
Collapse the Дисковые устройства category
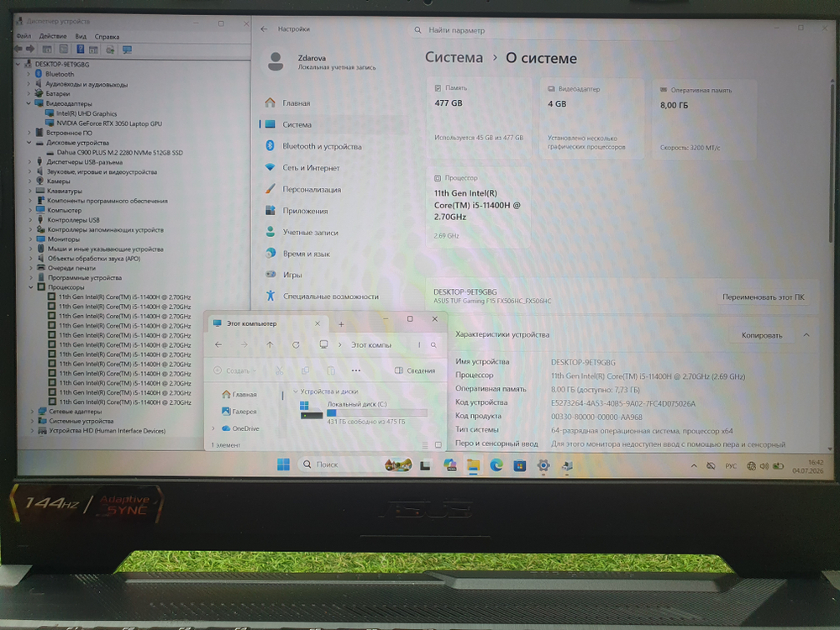[x=29, y=143]
